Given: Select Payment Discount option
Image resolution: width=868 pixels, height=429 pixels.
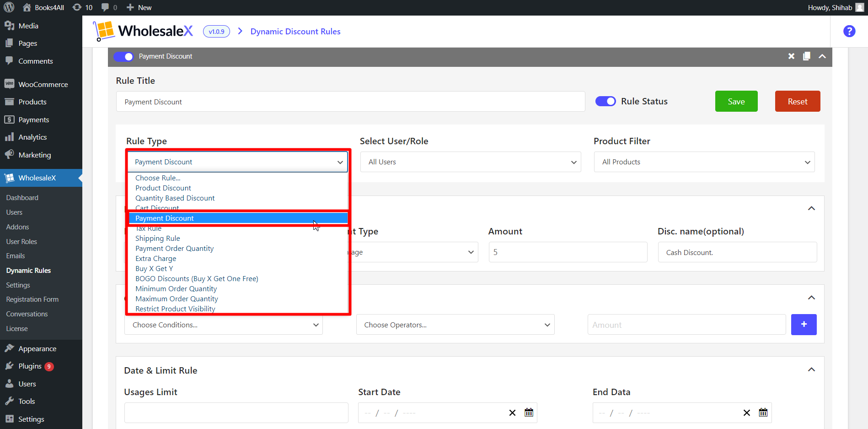Looking at the screenshot, I should (x=237, y=218).
